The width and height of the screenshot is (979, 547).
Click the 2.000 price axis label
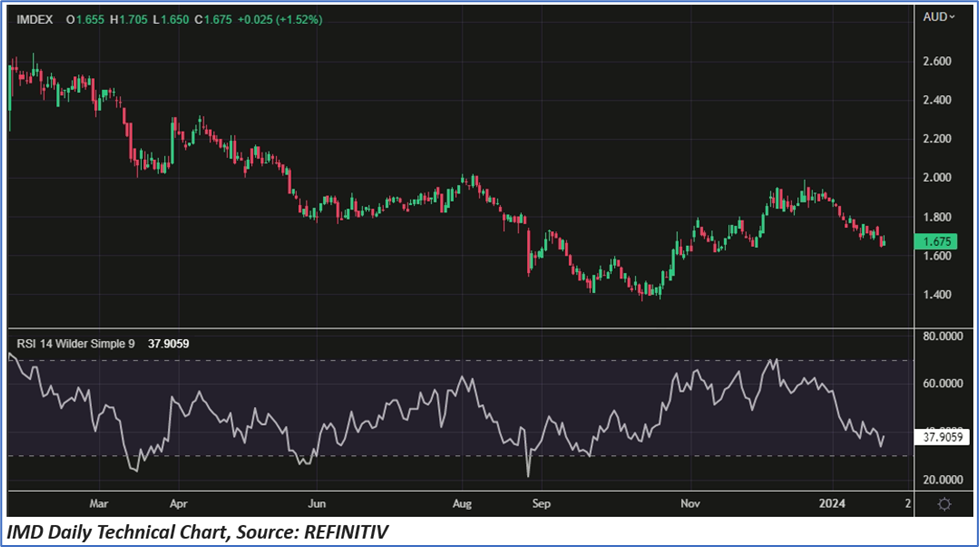point(937,178)
